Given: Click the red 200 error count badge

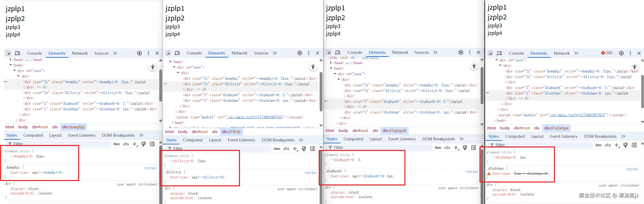Looking at the screenshot, I should pyautogui.click(x=607, y=53).
